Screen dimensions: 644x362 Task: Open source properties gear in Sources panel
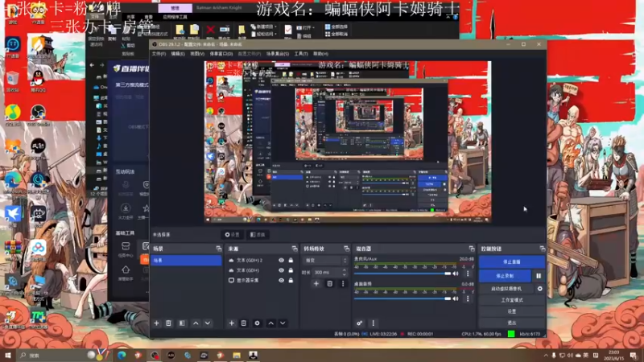pyautogui.click(x=257, y=323)
